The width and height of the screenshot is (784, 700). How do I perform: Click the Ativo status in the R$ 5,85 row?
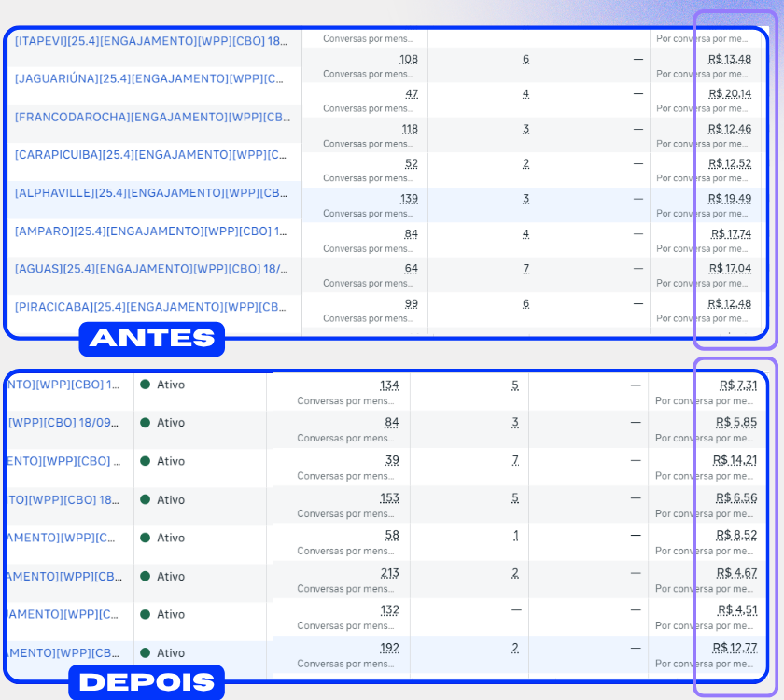click(x=171, y=423)
